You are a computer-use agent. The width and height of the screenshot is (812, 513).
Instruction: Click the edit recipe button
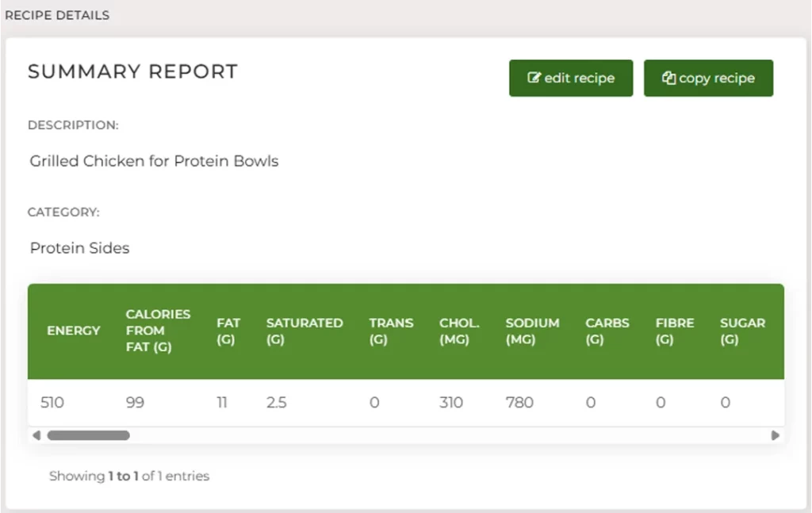571,78
